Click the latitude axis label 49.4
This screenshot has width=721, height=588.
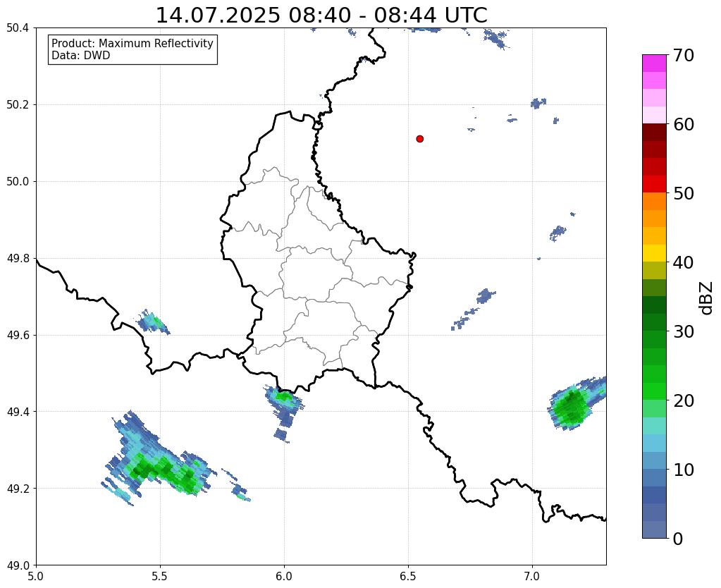point(18,412)
